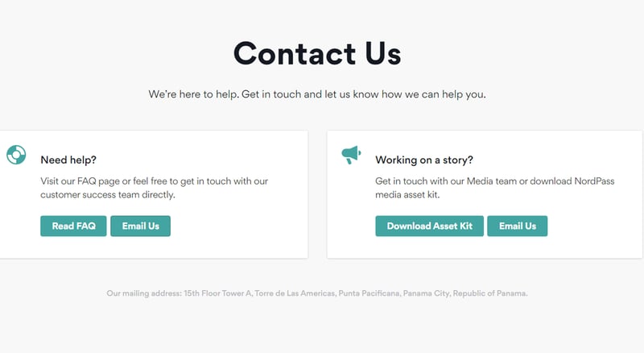Click "Punta Pacificana" in the address

369,293
